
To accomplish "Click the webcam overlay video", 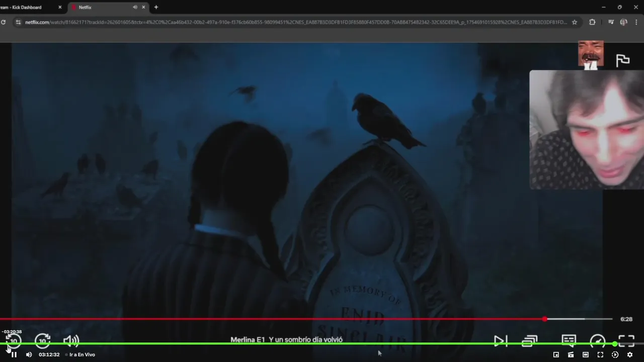I will (x=587, y=130).
